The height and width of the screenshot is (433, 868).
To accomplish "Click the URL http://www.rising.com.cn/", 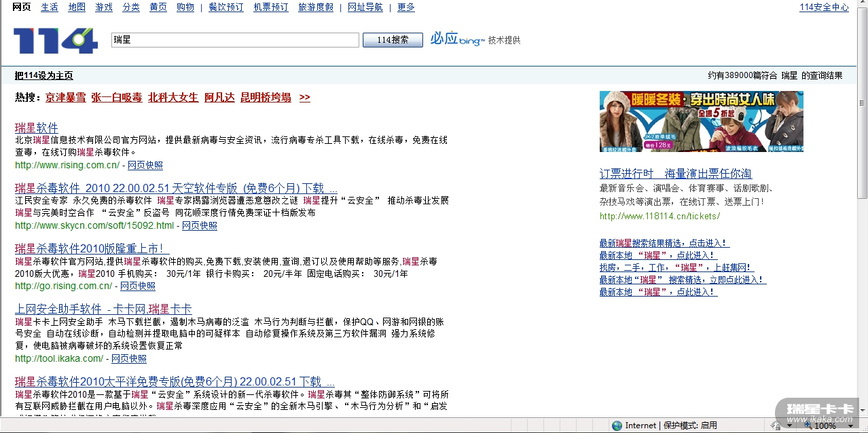I will (x=67, y=165).
